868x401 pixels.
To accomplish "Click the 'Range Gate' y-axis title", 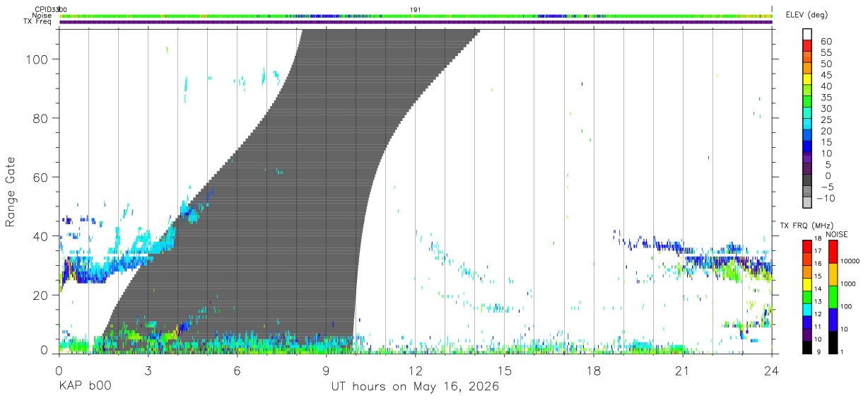I will 11,191.
